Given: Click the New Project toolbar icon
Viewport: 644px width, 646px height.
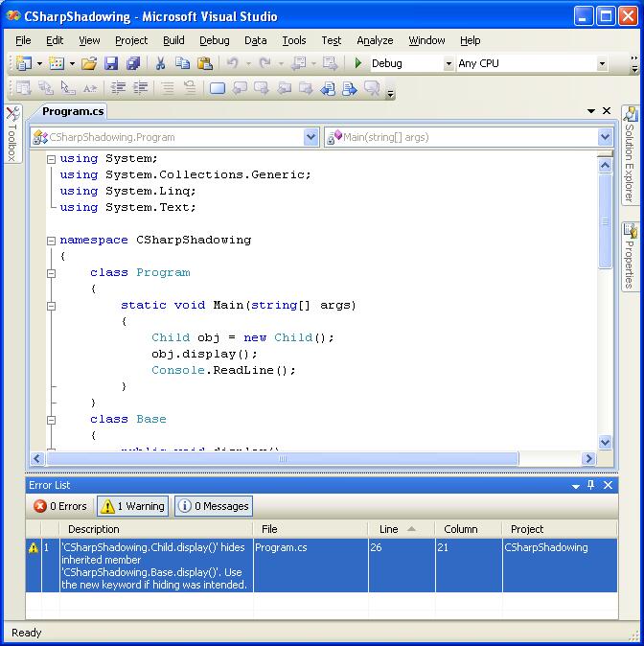Looking at the screenshot, I should (x=24, y=63).
